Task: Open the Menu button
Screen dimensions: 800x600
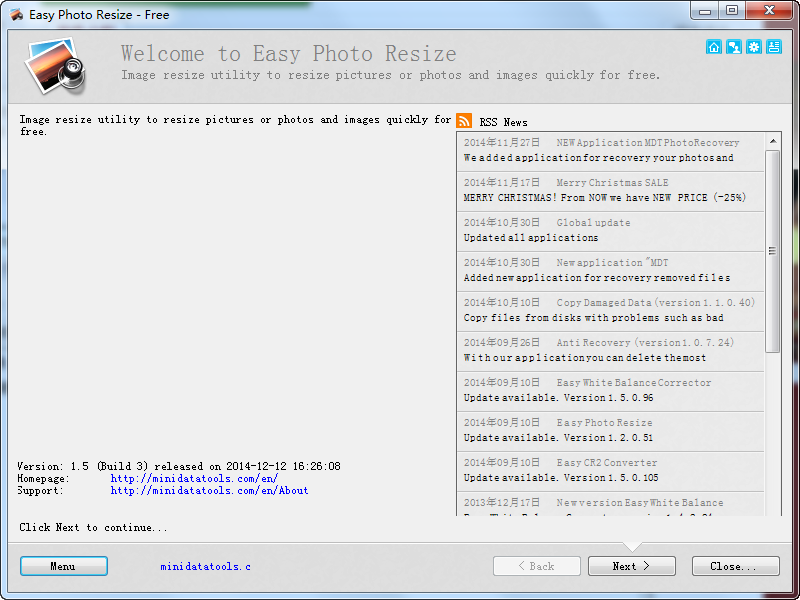Action: point(64,566)
